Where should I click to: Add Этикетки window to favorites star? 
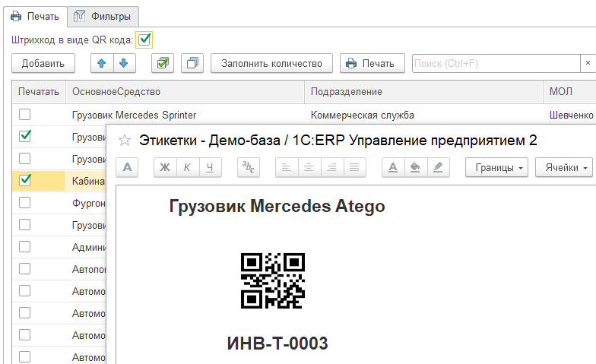(x=125, y=141)
